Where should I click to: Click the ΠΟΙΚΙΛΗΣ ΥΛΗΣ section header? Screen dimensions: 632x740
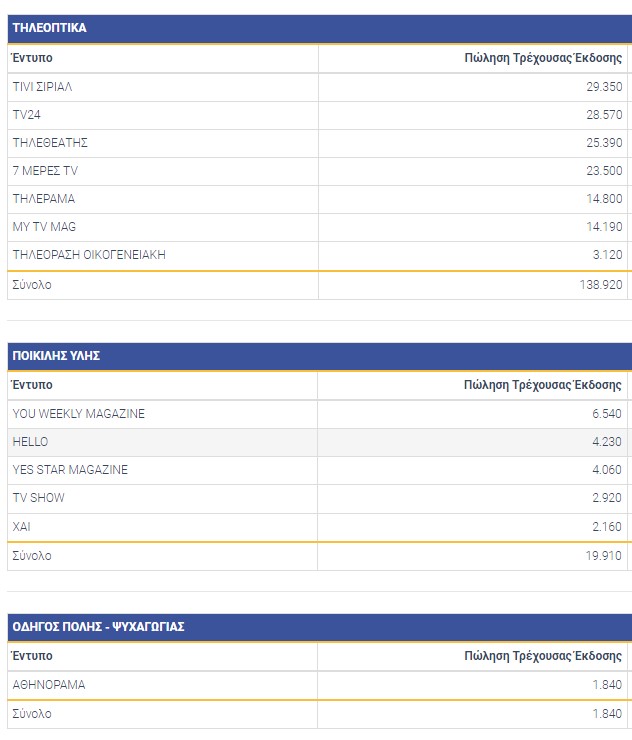(56, 356)
